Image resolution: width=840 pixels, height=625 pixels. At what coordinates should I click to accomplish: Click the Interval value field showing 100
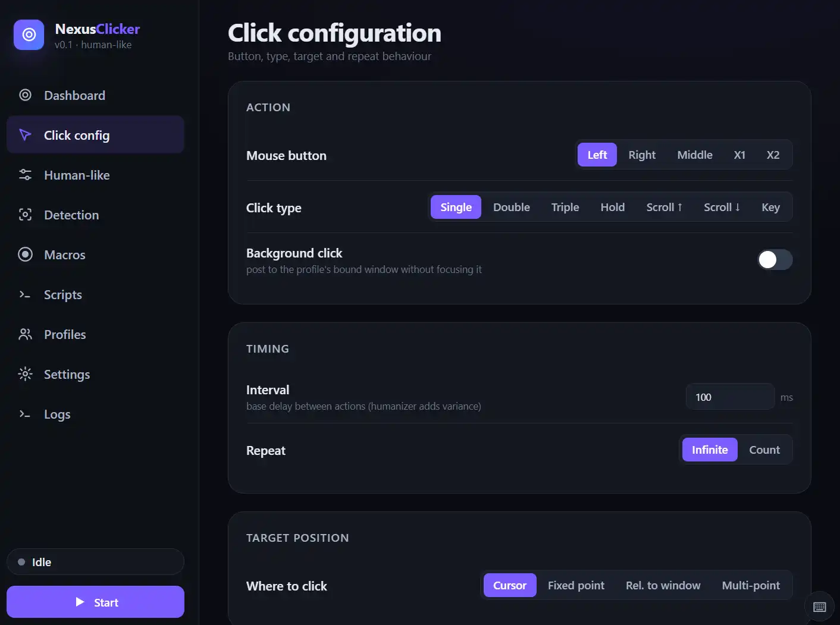point(730,397)
